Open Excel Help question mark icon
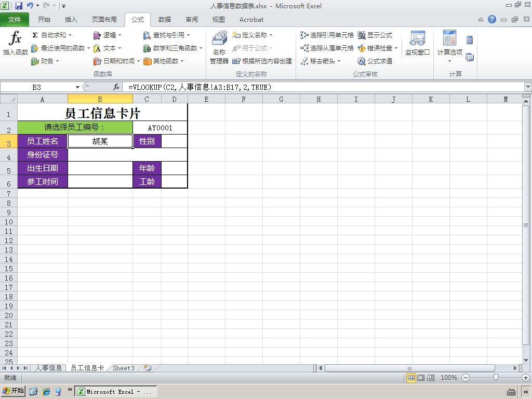This screenshot has height=399, width=532. [491, 19]
